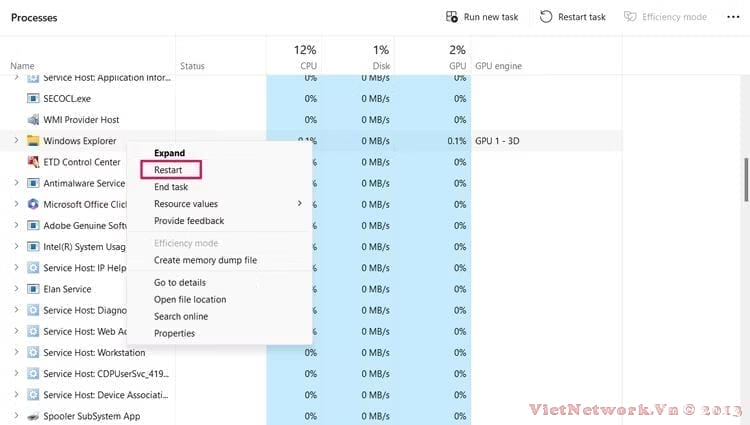Click the Spooler SubSystem App printer icon

pos(33,416)
